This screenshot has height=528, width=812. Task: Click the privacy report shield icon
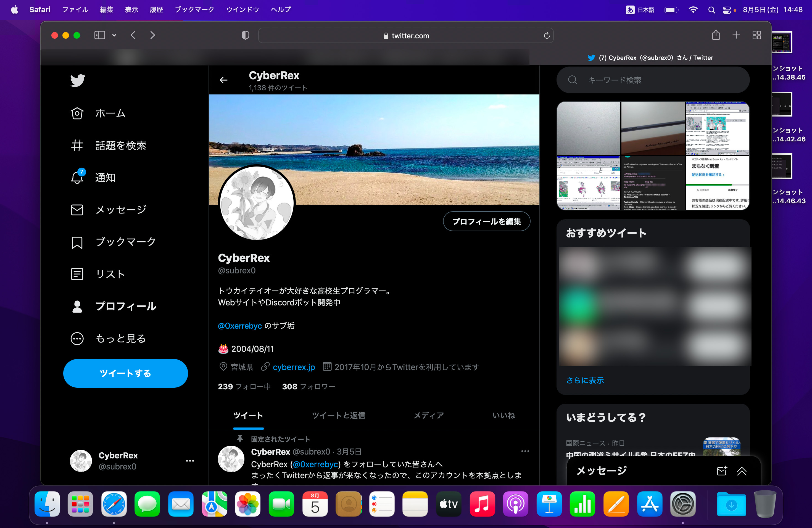245,35
